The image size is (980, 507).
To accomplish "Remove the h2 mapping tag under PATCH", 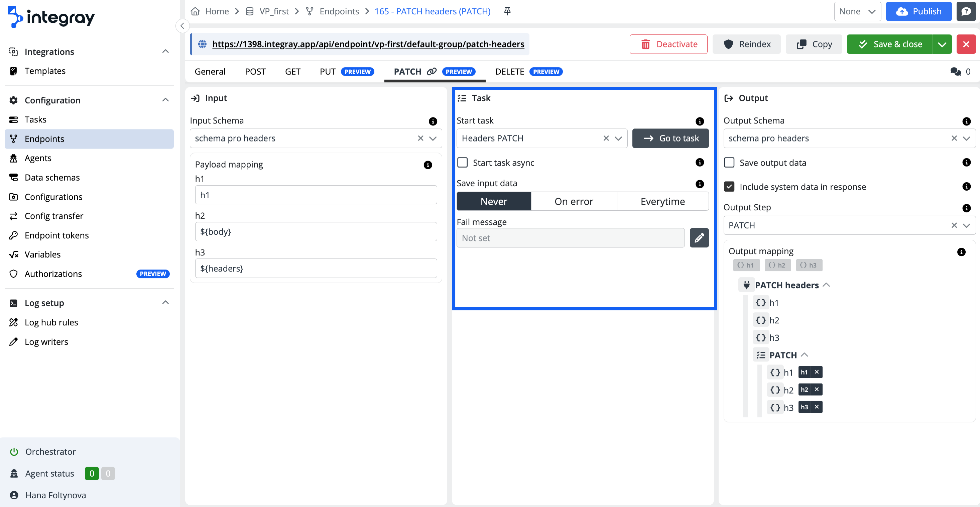I will pyautogui.click(x=817, y=389).
